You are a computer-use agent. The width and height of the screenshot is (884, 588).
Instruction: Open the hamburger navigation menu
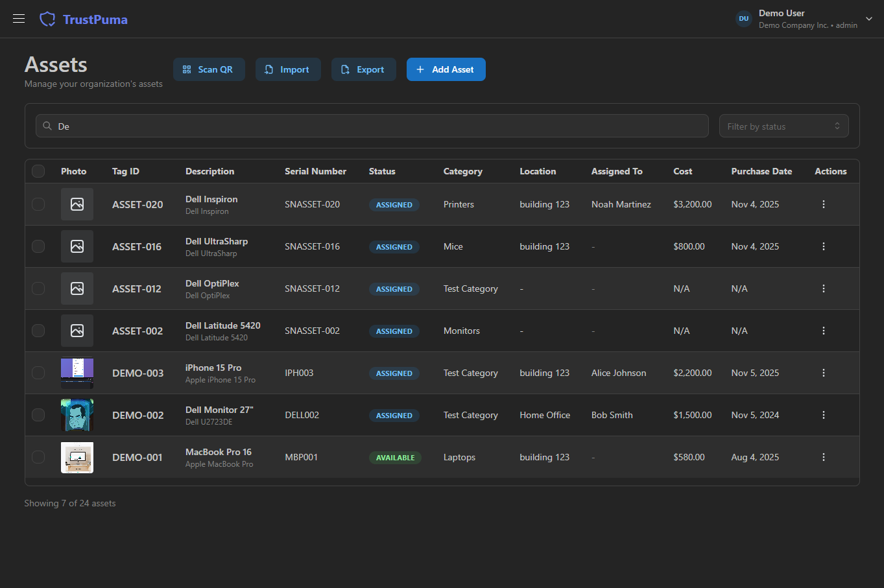[x=18, y=18]
